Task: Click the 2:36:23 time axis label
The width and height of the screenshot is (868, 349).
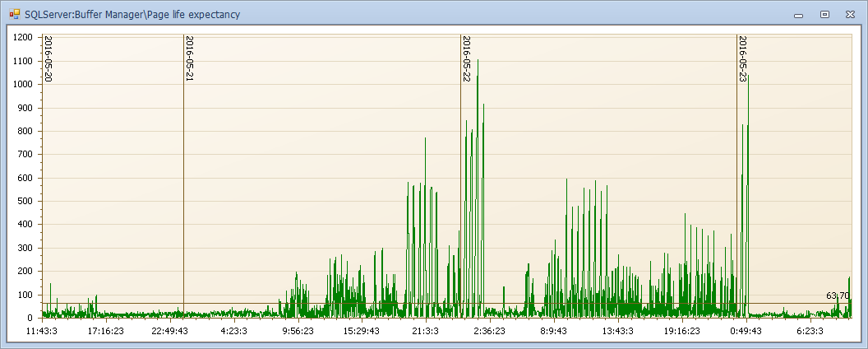Action: [x=491, y=331]
